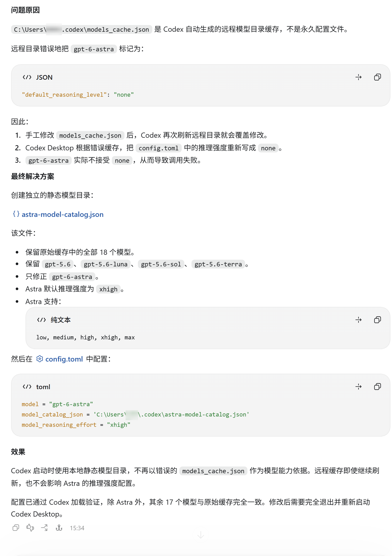The image size is (392, 556).
Task: Toggle wrap icon on 纯文本 block
Action: [x=358, y=320]
